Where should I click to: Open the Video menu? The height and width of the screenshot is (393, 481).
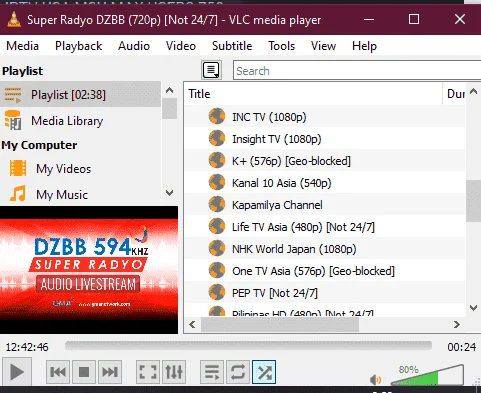(x=181, y=46)
